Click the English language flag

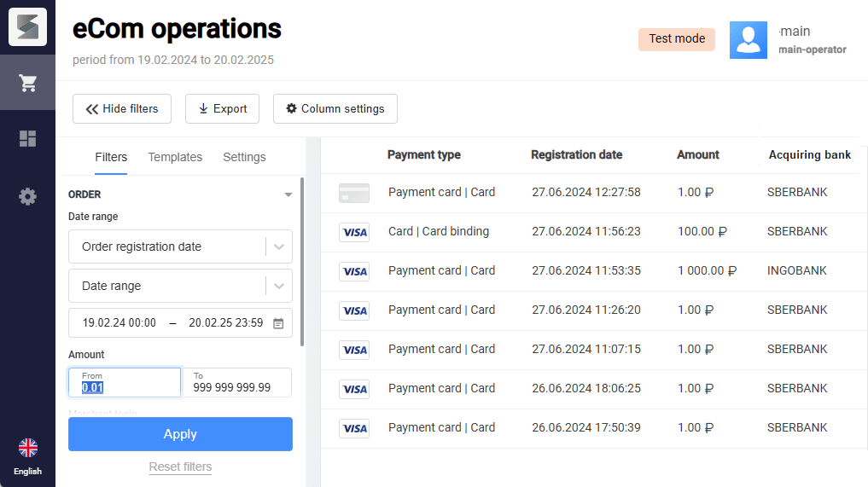[27, 449]
